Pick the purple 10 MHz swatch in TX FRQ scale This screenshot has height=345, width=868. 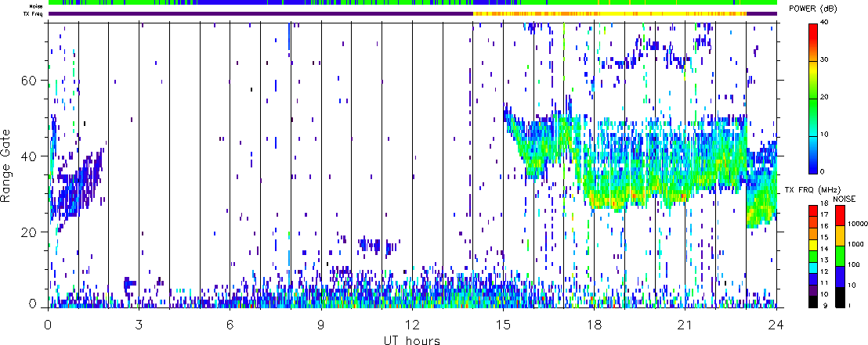(812, 290)
